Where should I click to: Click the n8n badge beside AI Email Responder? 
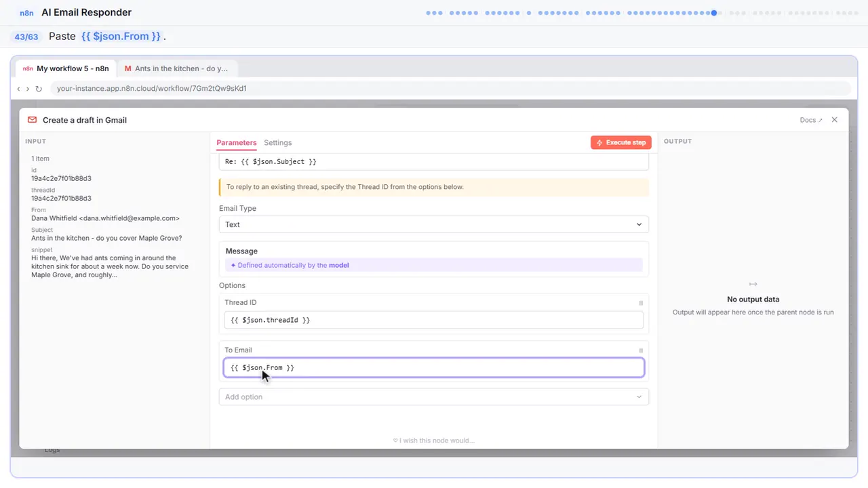click(27, 13)
